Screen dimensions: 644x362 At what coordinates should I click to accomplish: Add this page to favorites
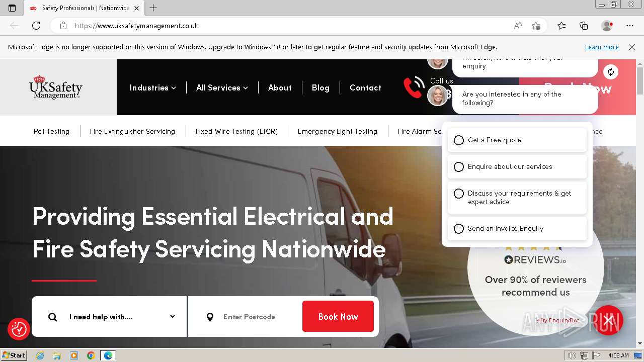(536, 26)
